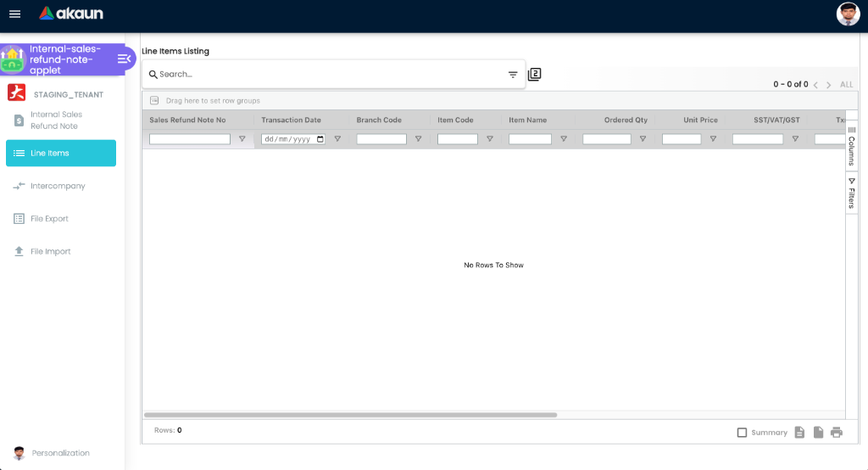
Task: Sort by Branch Code column
Action: click(379, 120)
